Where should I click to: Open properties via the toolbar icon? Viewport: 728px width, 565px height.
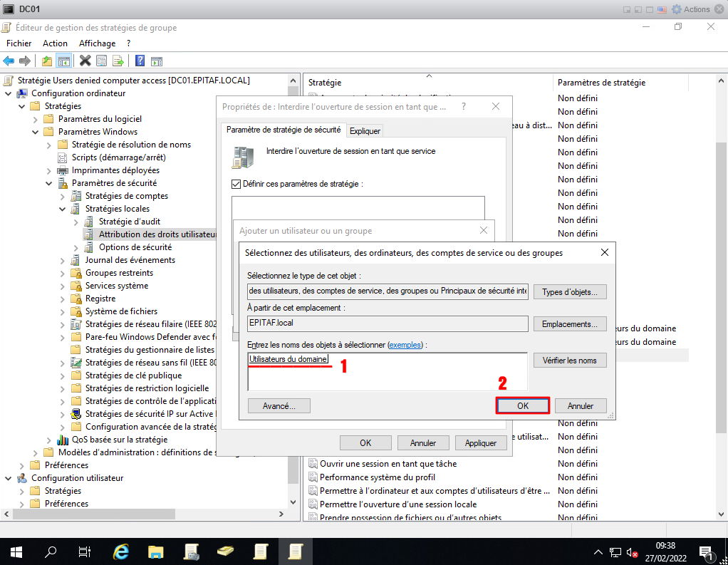[x=102, y=61]
